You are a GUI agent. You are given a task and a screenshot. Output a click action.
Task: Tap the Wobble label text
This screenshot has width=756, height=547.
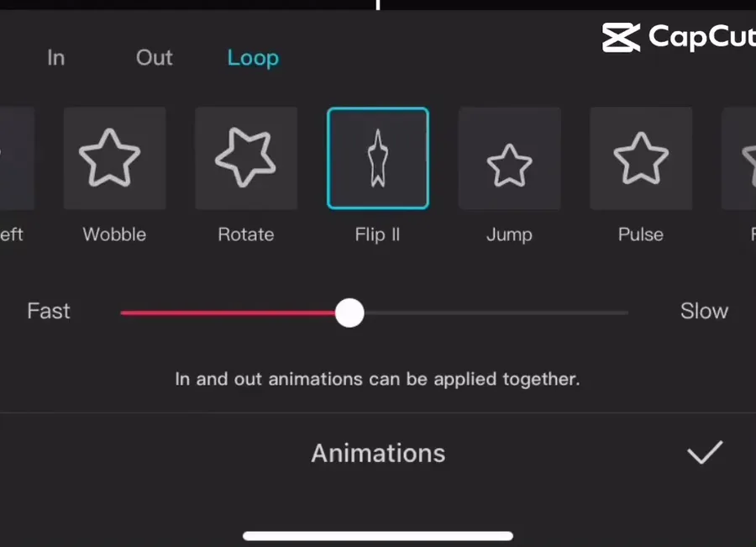114,234
